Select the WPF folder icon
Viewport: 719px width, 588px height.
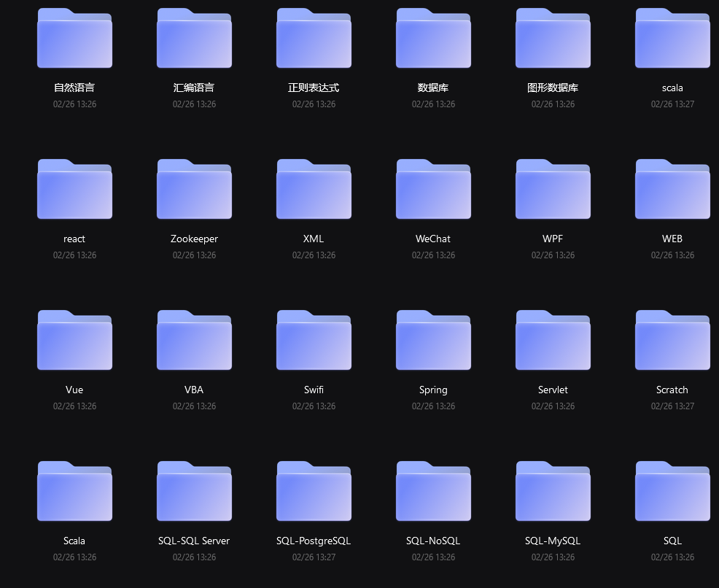tap(553, 189)
